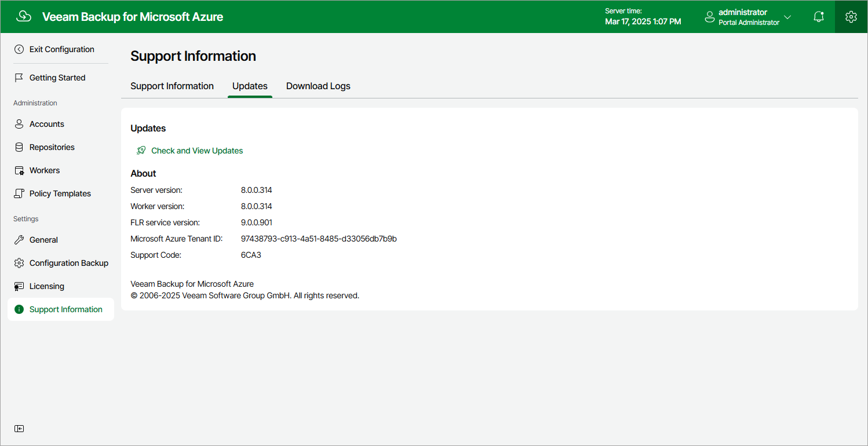The height and width of the screenshot is (446, 868).
Task: Click the server time Mar 17, 2025 1:07 PM
Action: point(643,21)
